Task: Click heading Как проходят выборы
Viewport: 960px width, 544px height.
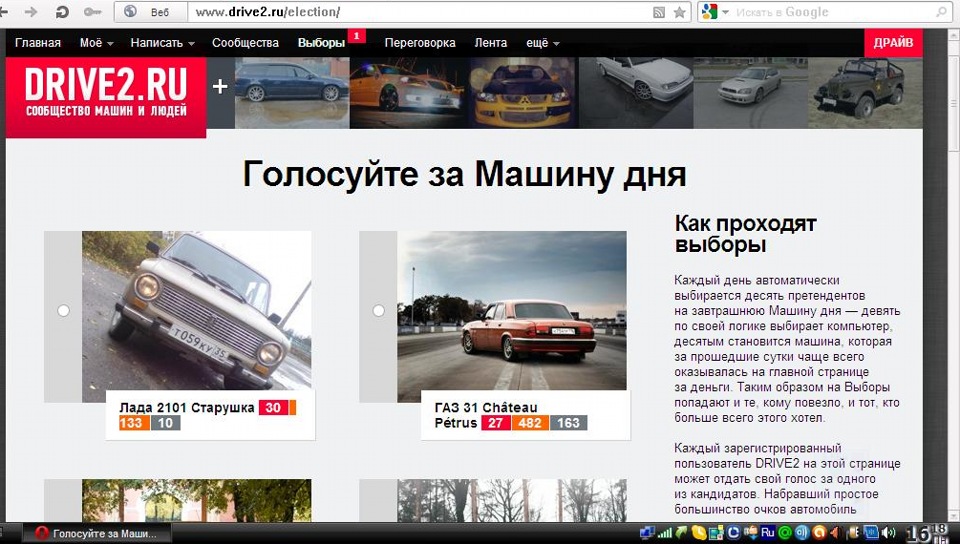Action: pos(746,234)
